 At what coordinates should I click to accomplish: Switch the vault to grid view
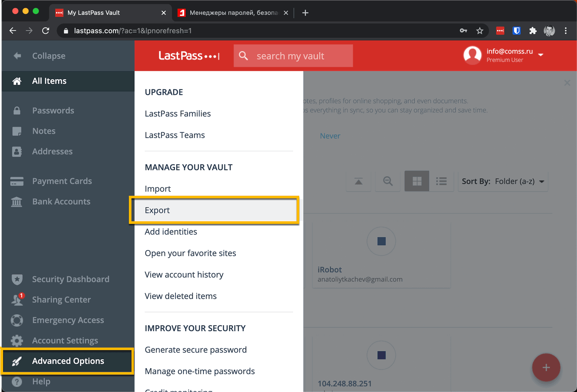tap(417, 181)
